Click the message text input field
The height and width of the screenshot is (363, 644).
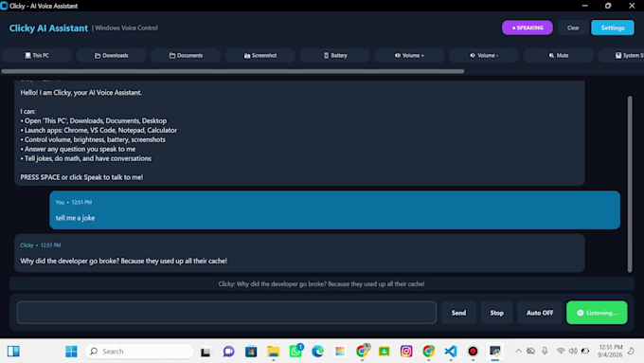click(226, 313)
